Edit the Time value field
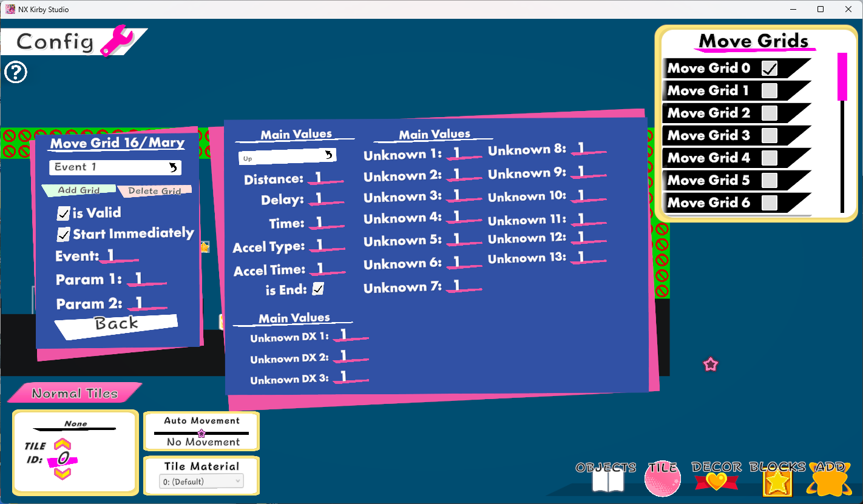Image resolution: width=863 pixels, height=504 pixels. [x=327, y=223]
